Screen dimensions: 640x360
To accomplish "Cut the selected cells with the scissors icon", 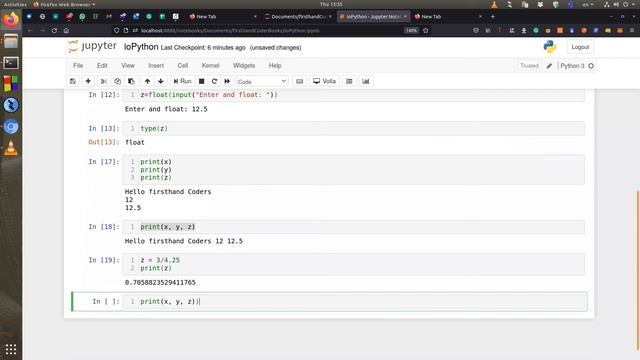I will (x=104, y=81).
